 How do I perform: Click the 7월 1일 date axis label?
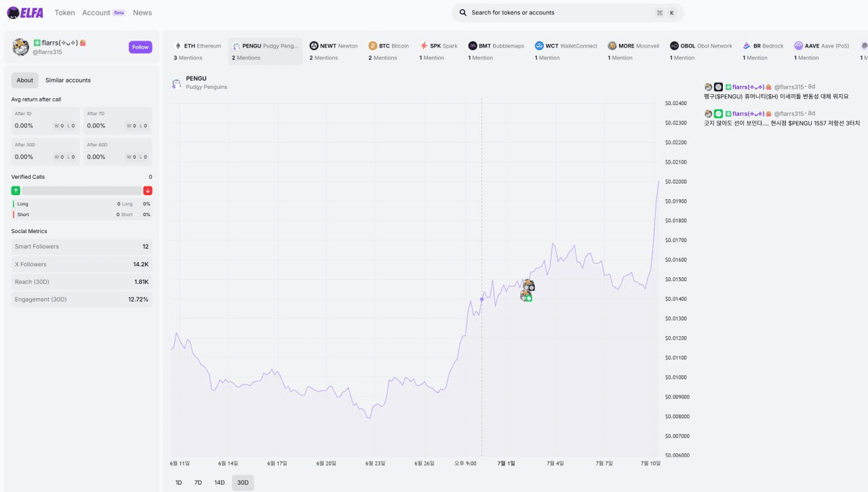pos(507,464)
